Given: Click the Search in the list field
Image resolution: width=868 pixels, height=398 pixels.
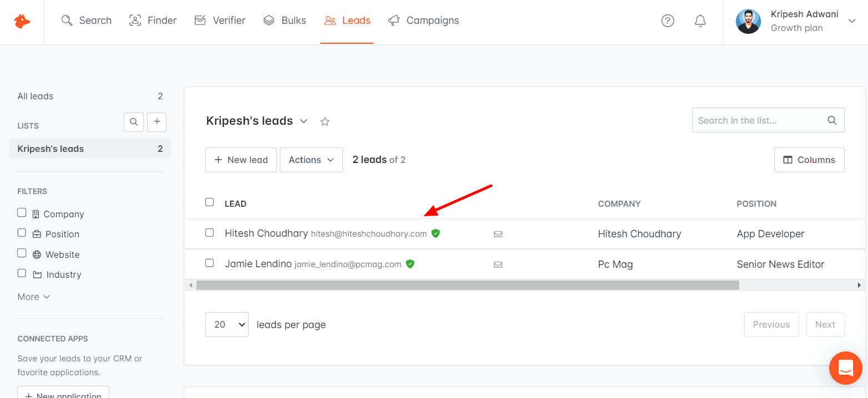Looking at the screenshot, I should pyautogui.click(x=759, y=120).
